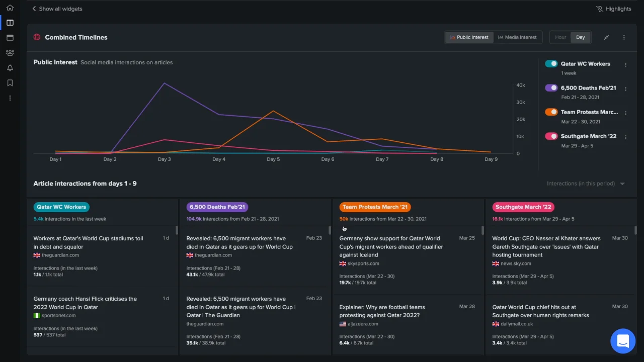The image size is (644, 362).
Task: Click aljazeera.com source flag icon
Action: [x=343, y=324]
